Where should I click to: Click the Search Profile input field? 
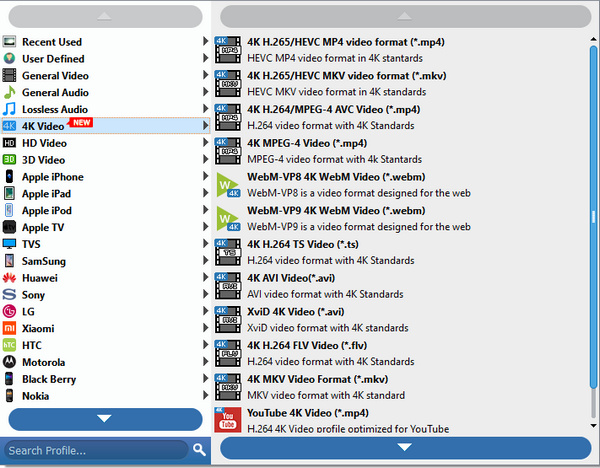pyautogui.click(x=96, y=450)
